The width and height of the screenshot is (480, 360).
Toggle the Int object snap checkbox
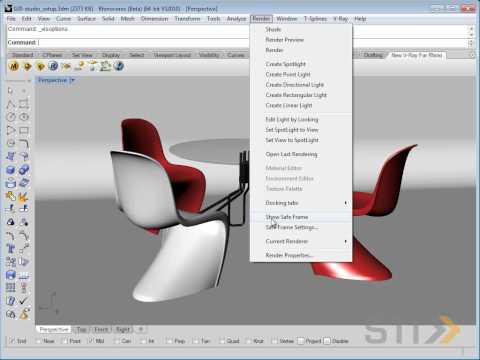(x=143, y=341)
